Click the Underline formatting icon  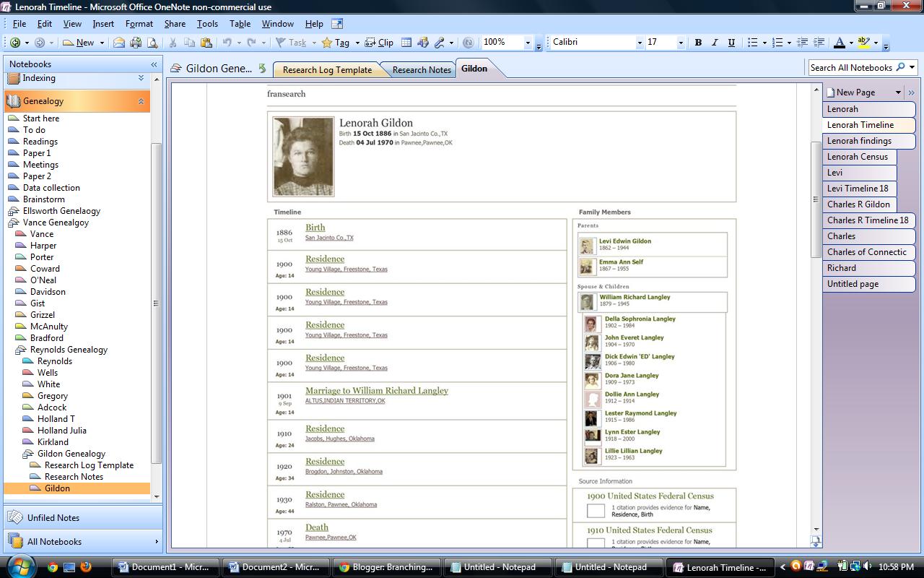(731, 43)
